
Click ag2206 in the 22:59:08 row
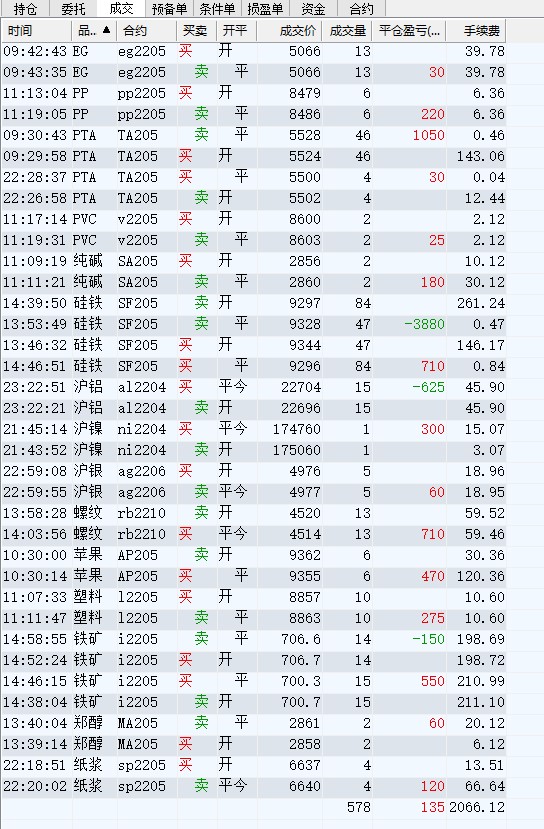(142, 471)
